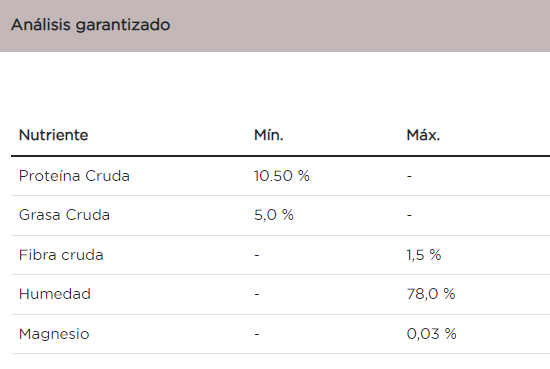Click the dash in Magnesio Mín. cell
This screenshot has width=550, height=369.
click(x=257, y=334)
